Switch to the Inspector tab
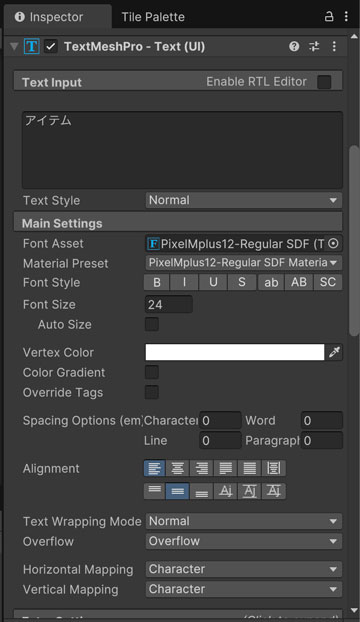The image size is (360, 622). (57, 17)
